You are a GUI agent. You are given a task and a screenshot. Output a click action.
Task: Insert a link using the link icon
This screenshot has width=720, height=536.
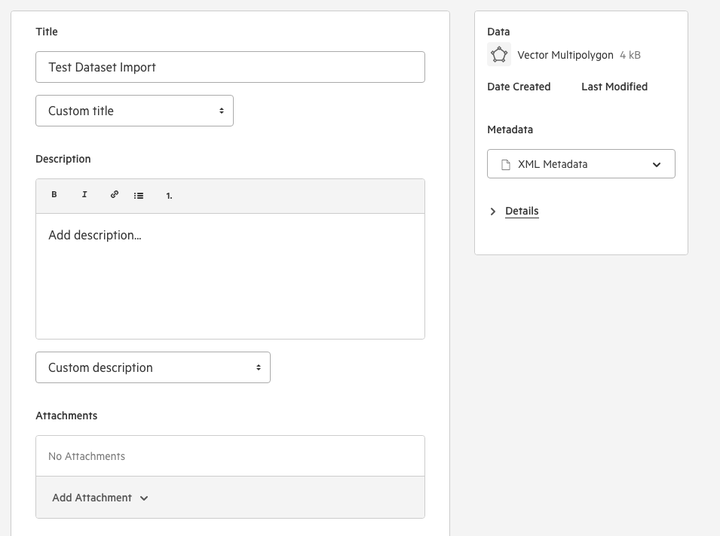114,194
